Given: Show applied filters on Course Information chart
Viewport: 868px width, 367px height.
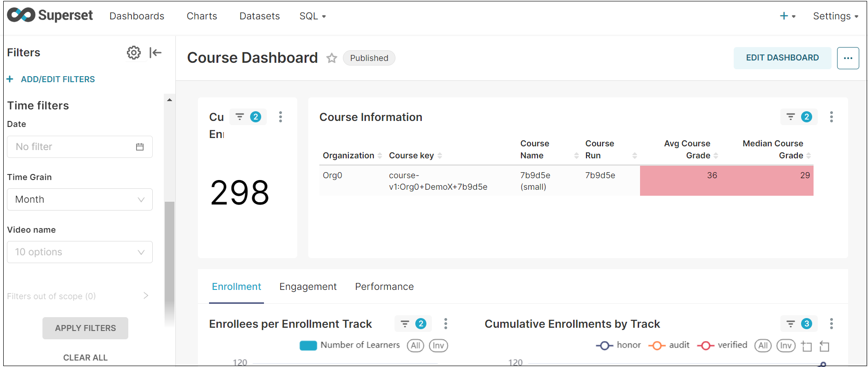Looking at the screenshot, I should [799, 117].
